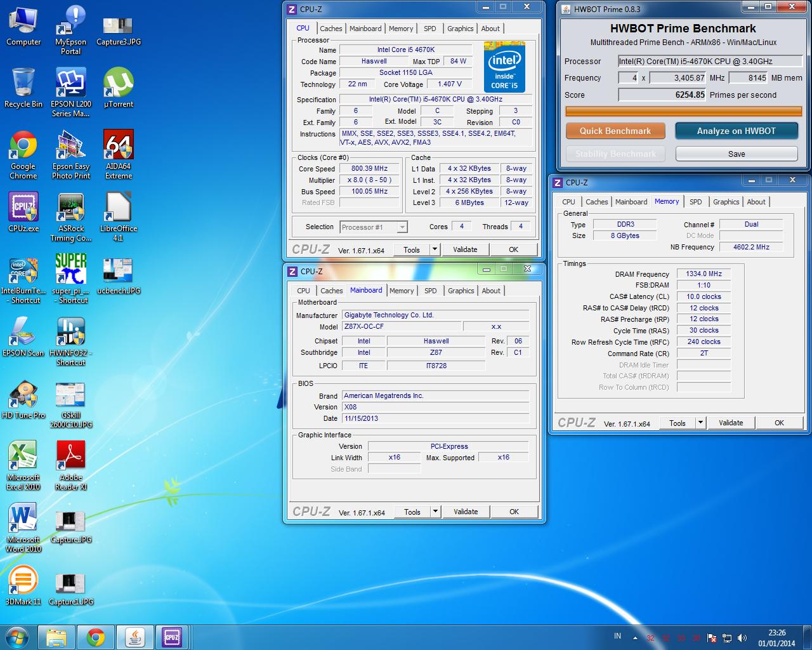Select the GSkill 2600C10.JPG file
812x650 pixels.
[x=70, y=405]
